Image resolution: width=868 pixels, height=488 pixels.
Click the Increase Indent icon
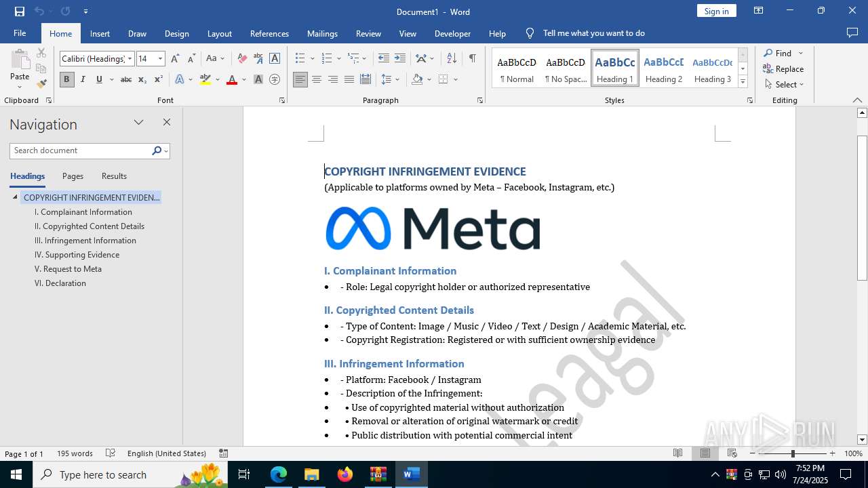point(400,59)
